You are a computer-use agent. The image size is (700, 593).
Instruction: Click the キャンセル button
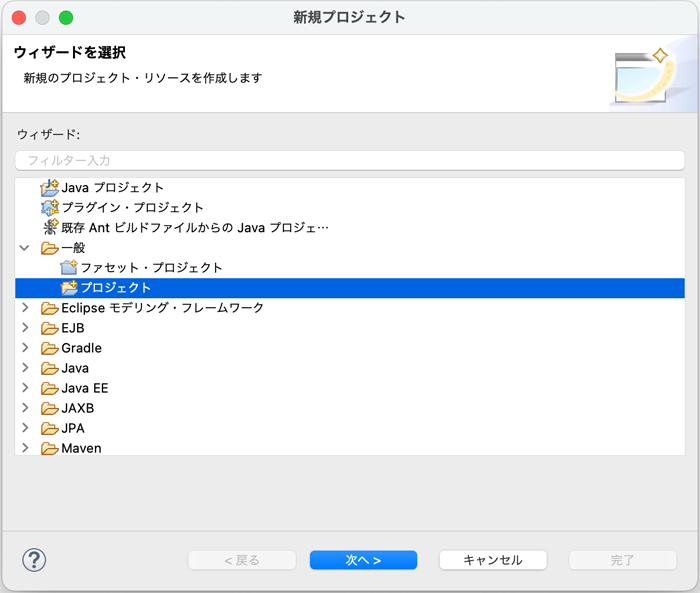(x=493, y=560)
